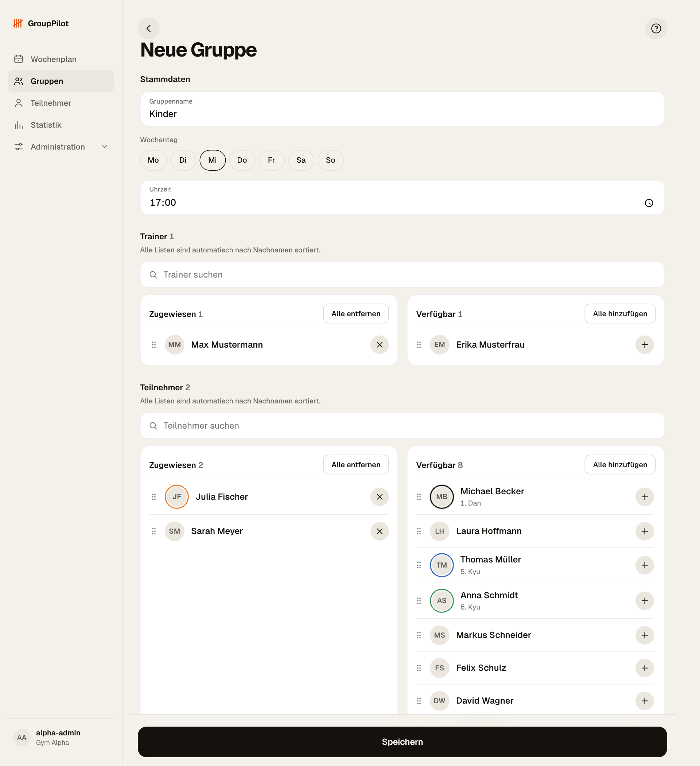This screenshot has width=700, height=766.
Task: Click the Teilnehmer suchen search field
Action: [402, 426]
